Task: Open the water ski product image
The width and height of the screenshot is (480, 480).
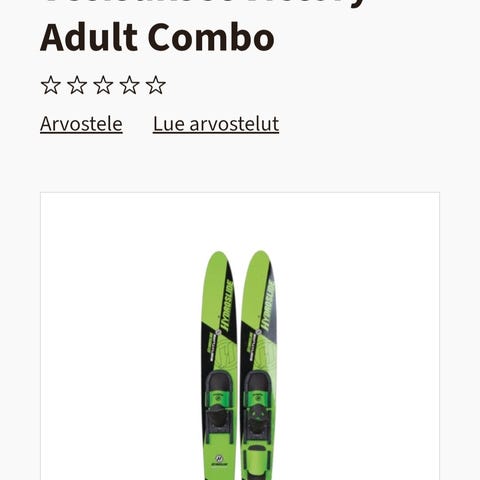Action: coord(240,336)
